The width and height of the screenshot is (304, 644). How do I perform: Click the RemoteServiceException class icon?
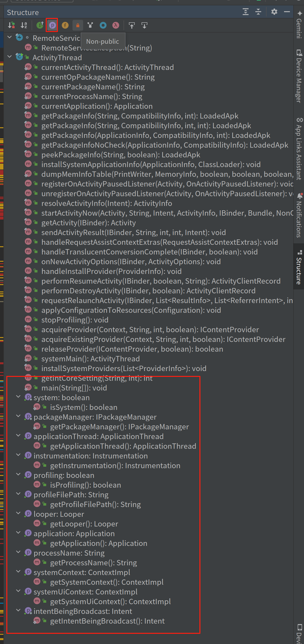point(19,37)
